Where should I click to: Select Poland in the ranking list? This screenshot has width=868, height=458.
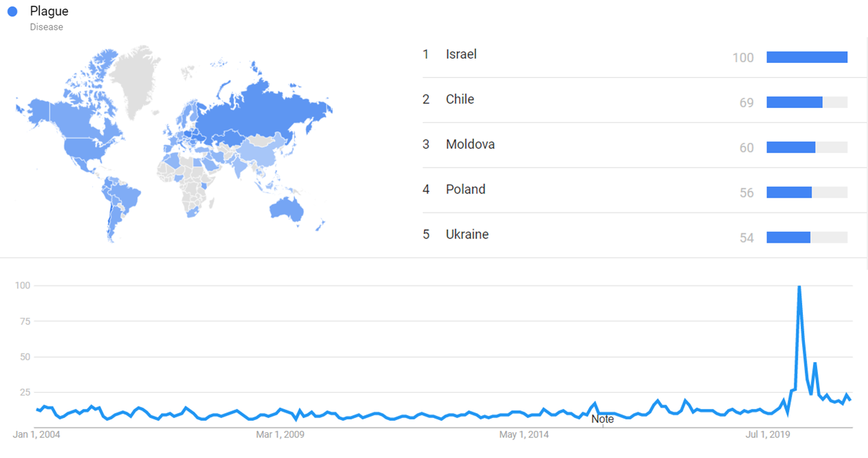tap(465, 190)
